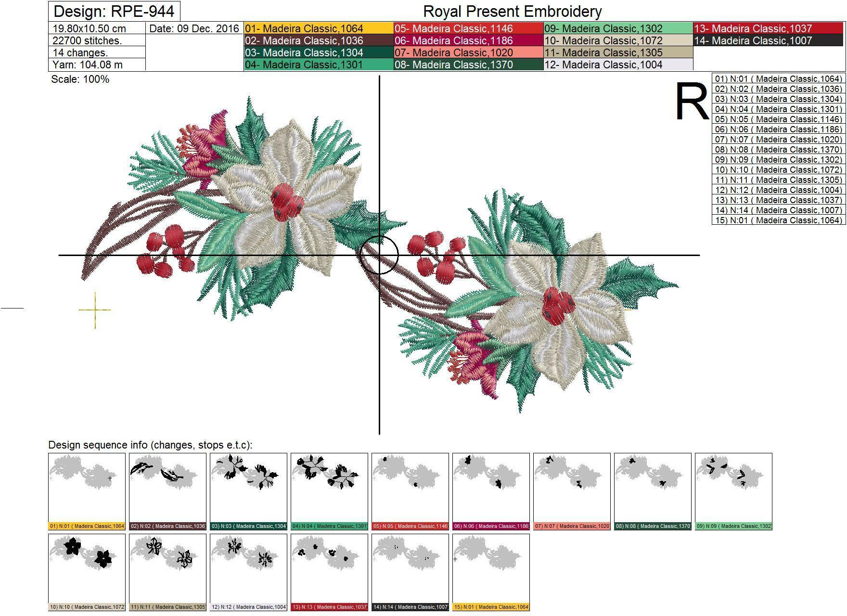Select the 05 Madeira Classic 1146 red swatch

[x=468, y=28]
